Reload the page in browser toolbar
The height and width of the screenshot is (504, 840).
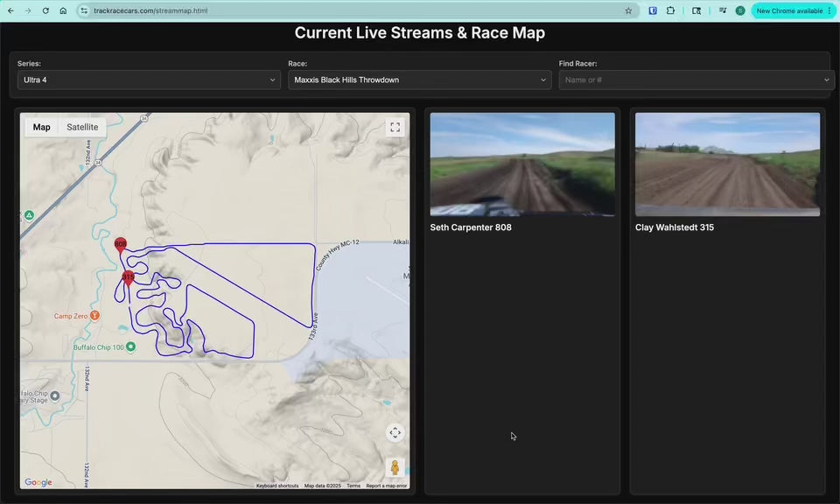tap(45, 10)
